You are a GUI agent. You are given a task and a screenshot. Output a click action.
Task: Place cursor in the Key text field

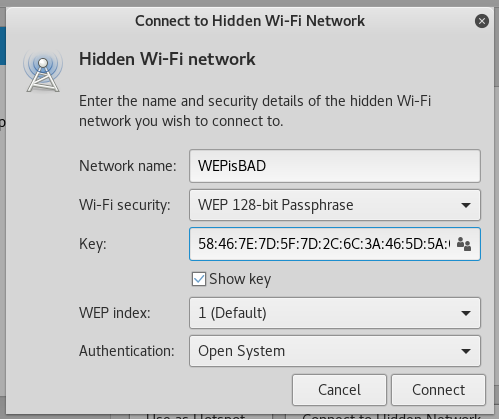coord(322,244)
